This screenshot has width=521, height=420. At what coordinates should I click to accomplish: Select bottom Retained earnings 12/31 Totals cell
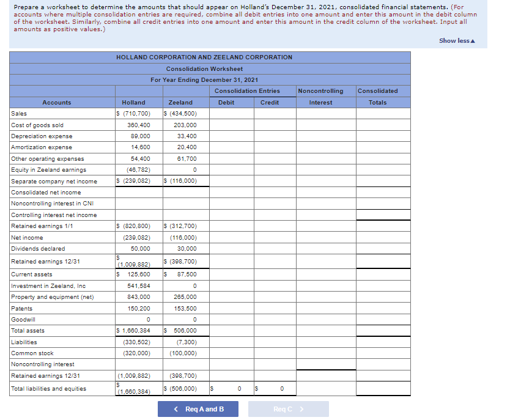[383, 375]
